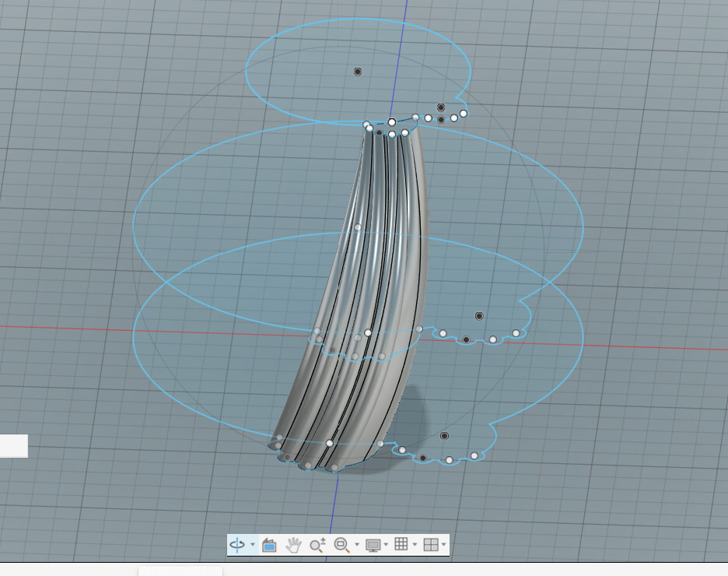The image size is (728, 576).
Task: Open the Orbit type dropdown arrow
Action: [253, 545]
